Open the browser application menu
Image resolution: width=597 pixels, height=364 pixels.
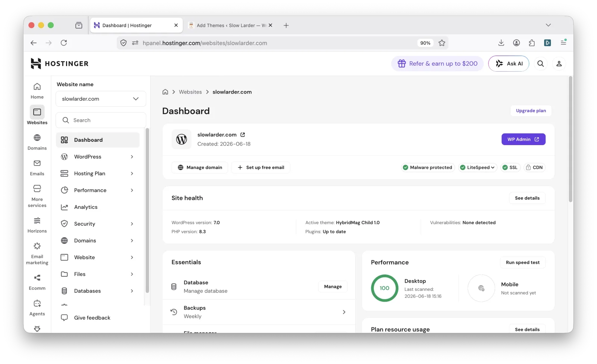tap(563, 43)
